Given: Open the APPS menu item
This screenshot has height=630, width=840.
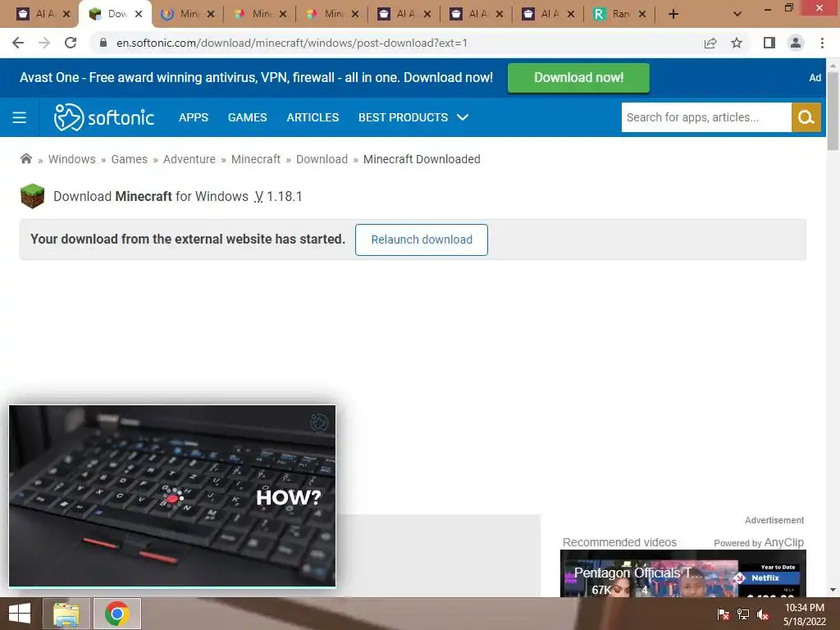Looking at the screenshot, I should coord(194,117).
